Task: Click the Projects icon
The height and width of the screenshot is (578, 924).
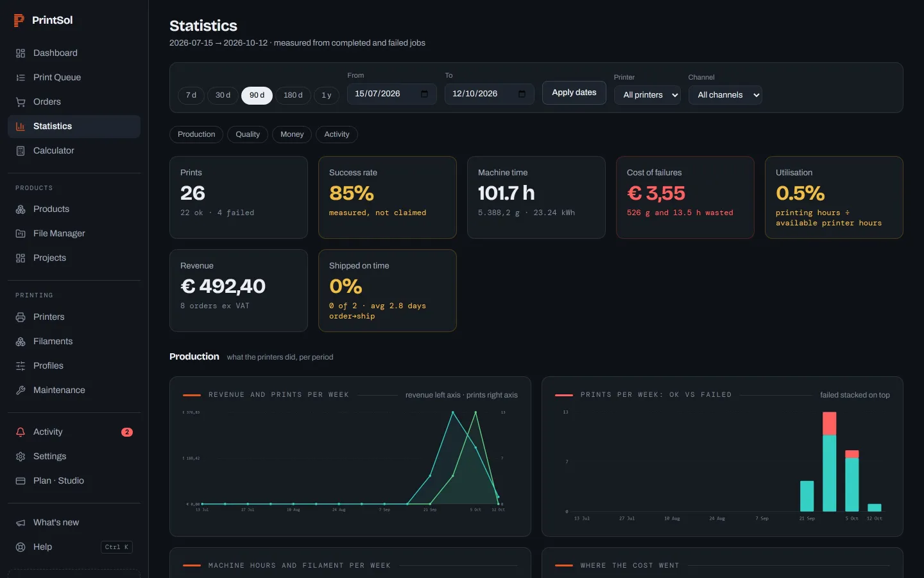Action: [x=21, y=258]
